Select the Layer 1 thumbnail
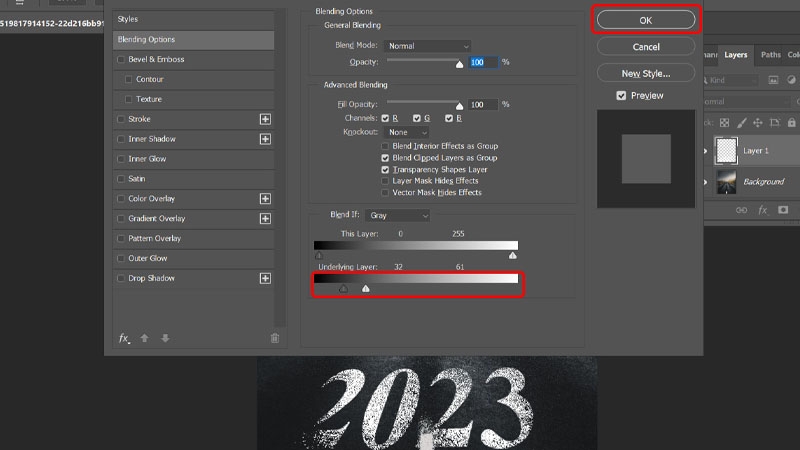 [x=726, y=151]
